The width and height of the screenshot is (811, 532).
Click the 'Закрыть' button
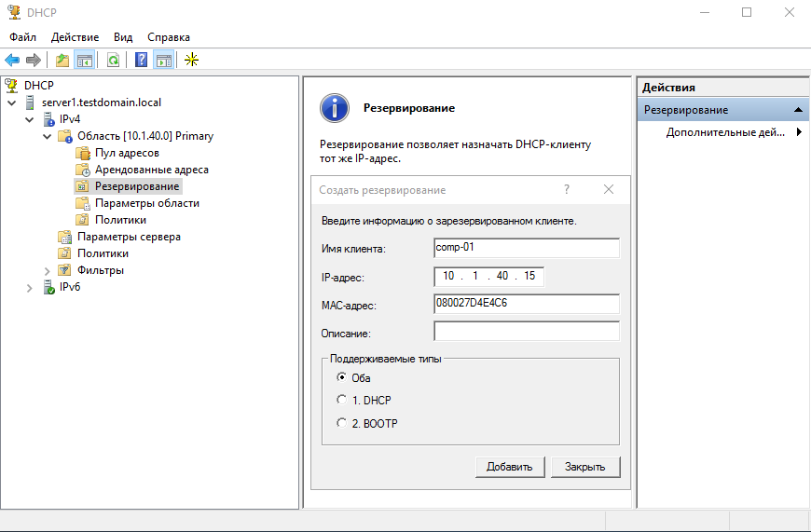coord(585,467)
